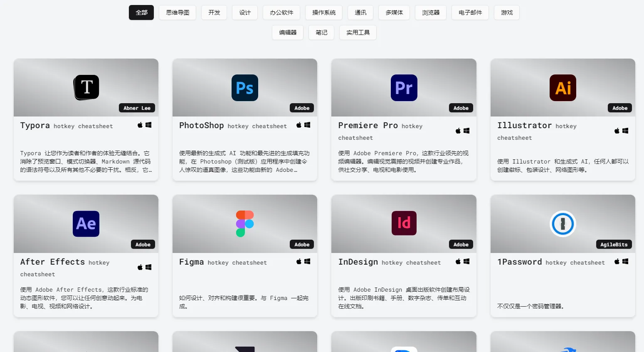This screenshot has height=352, width=644.
Task: Click Windows icon on PhotoShop card
Action: click(x=307, y=125)
